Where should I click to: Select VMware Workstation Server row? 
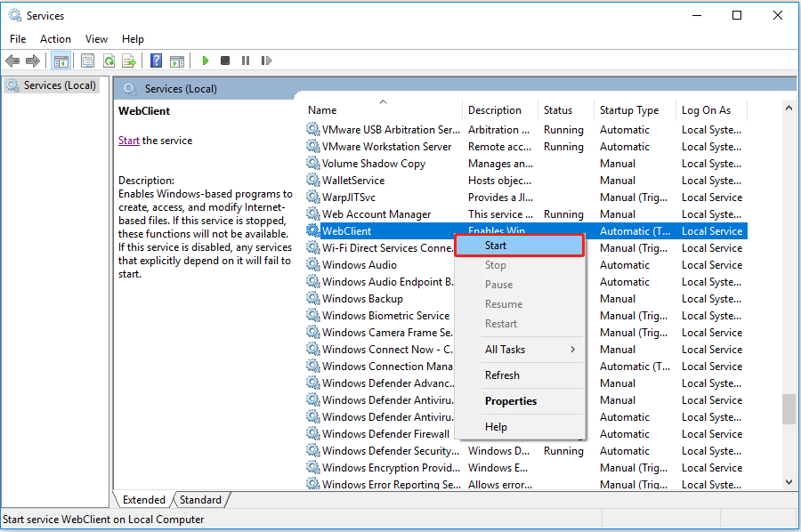pyautogui.click(x=526, y=147)
